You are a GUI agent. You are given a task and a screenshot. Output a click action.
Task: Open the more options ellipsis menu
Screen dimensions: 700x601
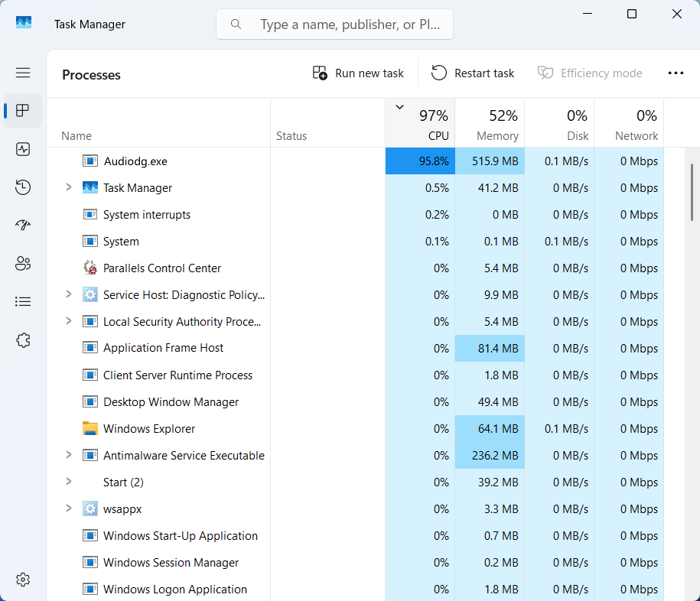coord(676,73)
